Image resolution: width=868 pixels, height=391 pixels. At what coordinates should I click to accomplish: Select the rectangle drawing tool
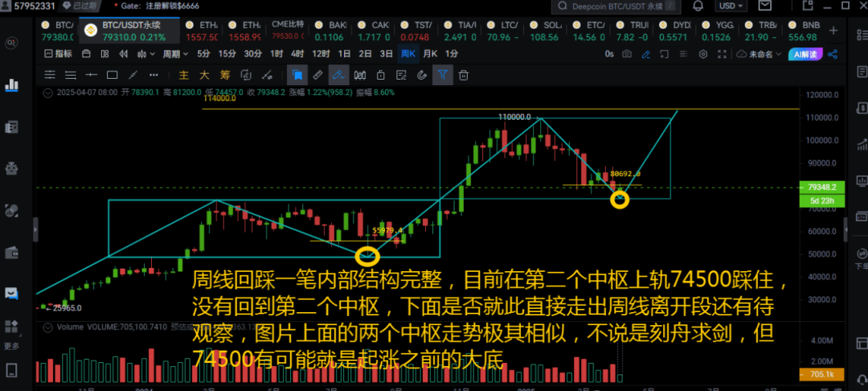(x=112, y=75)
